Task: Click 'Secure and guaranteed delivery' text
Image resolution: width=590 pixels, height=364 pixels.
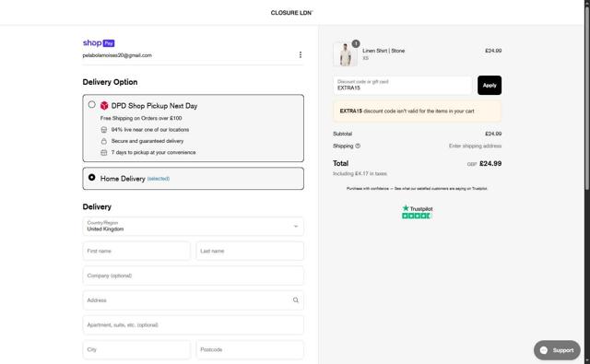Action: coord(147,141)
